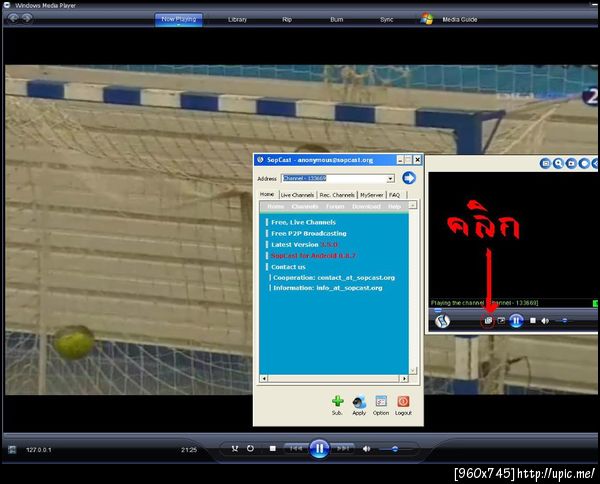This screenshot has height=484, width=600.
Task: Click the blue Go arrow in SopCast
Action: tap(409, 178)
